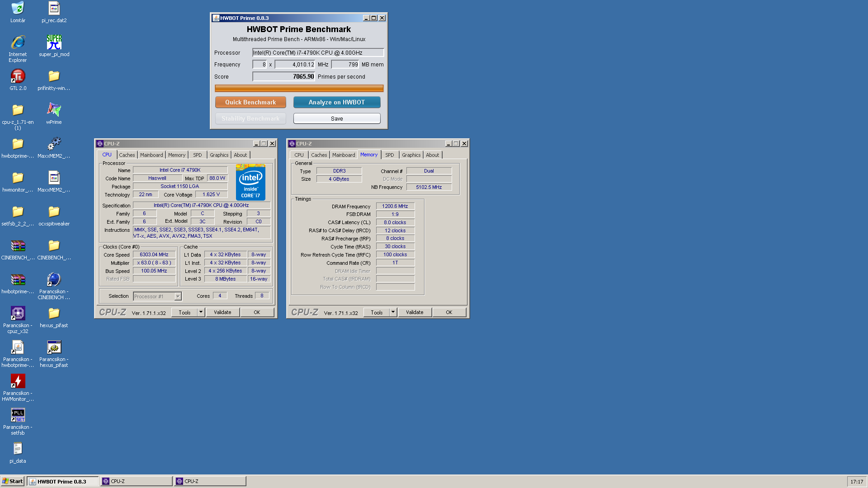
Task: Start the Quick Benchmark in HWBOT Prime
Action: (x=250, y=102)
